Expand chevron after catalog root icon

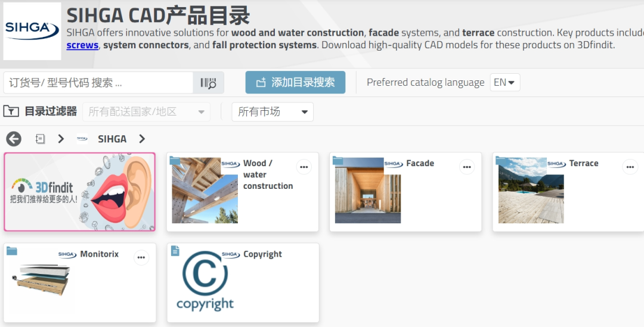coord(61,139)
